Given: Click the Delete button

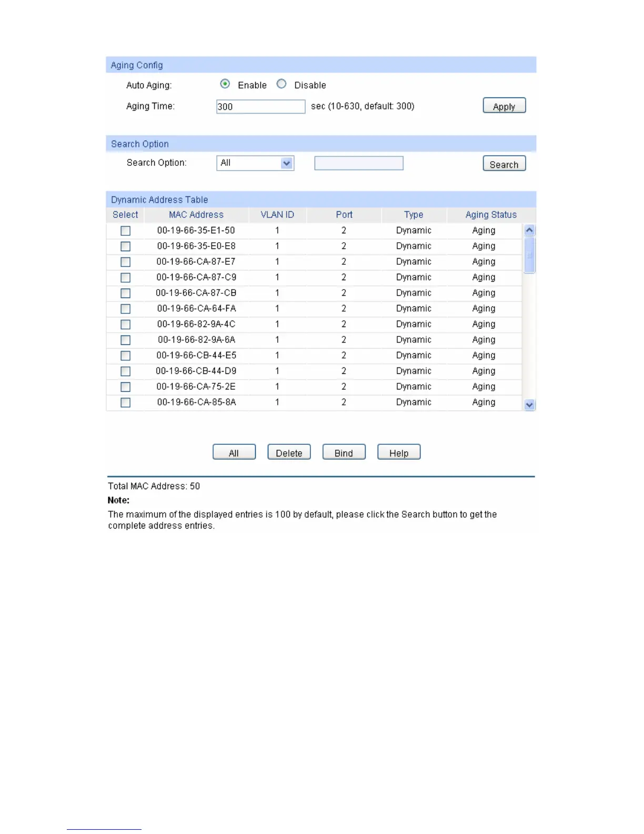Looking at the screenshot, I should [x=289, y=452].
